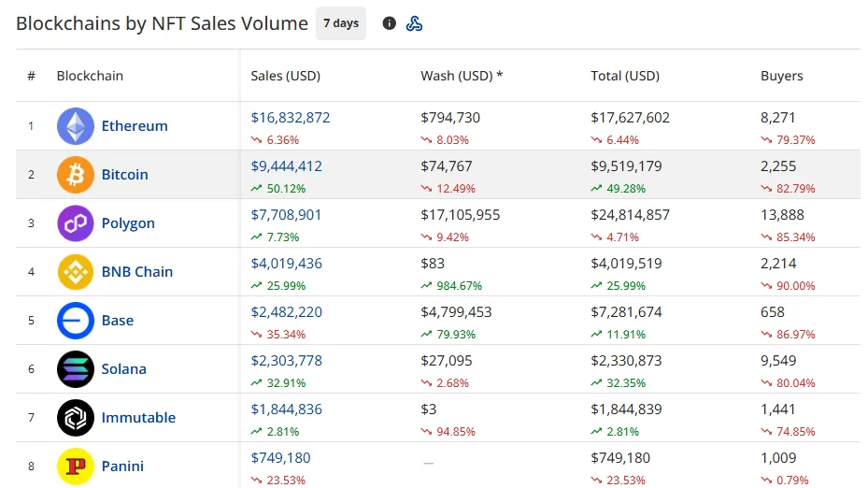Select the wash value $4,799,453
The height and width of the screenshot is (488, 868).
click(456, 312)
